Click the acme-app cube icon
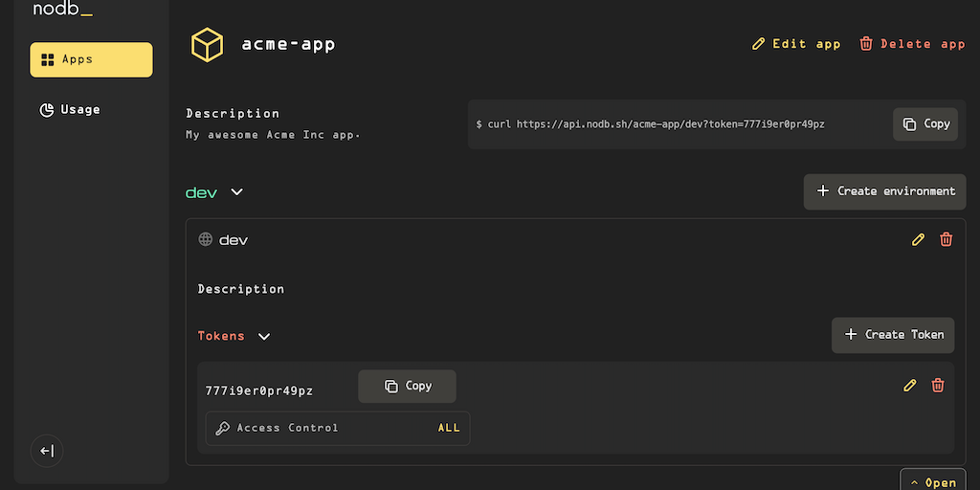This screenshot has height=490, width=980. (207, 44)
